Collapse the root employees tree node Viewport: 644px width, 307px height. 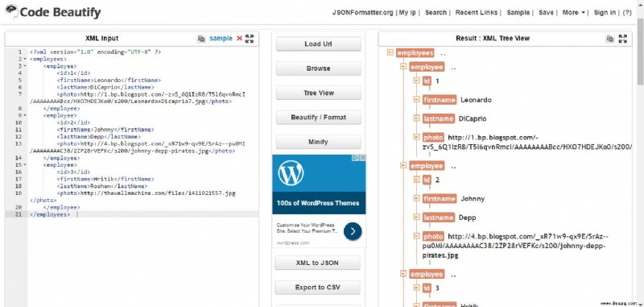tap(390, 52)
